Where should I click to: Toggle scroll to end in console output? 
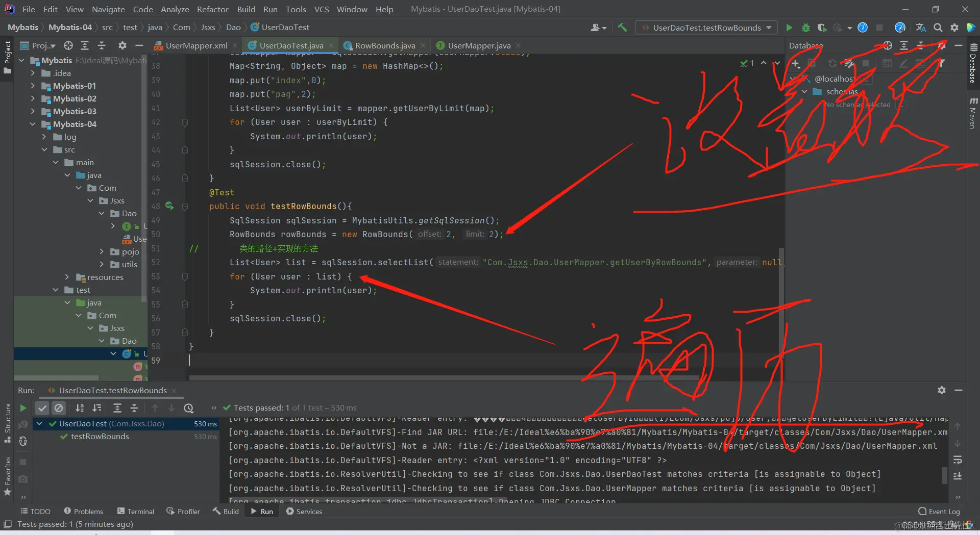click(x=958, y=476)
